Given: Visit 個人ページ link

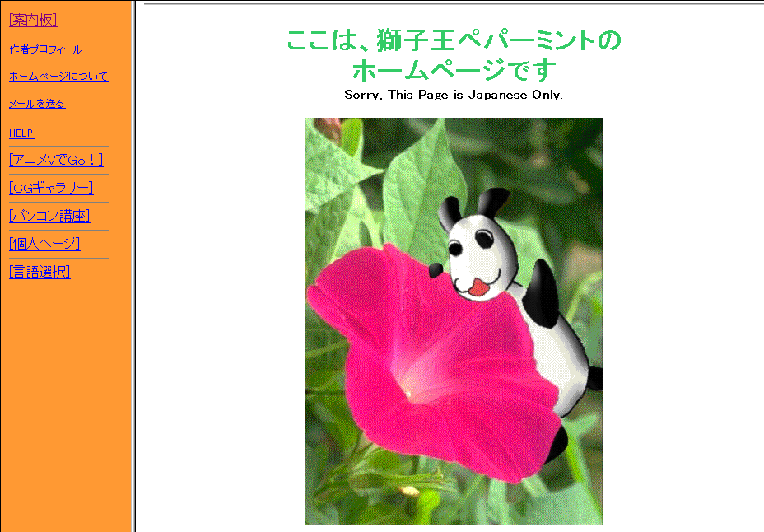Looking at the screenshot, I should 44,244.
